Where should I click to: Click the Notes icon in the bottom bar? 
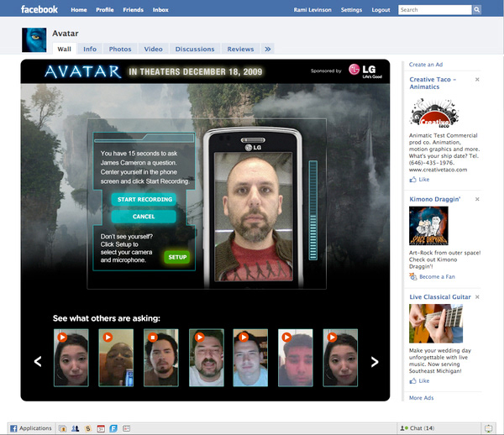tap(126, 428)
